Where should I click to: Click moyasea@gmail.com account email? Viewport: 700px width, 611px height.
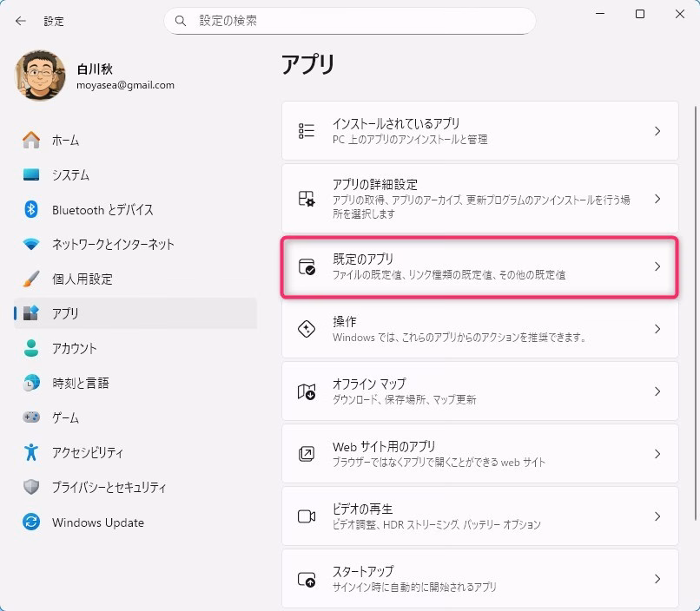pos(125,85)
